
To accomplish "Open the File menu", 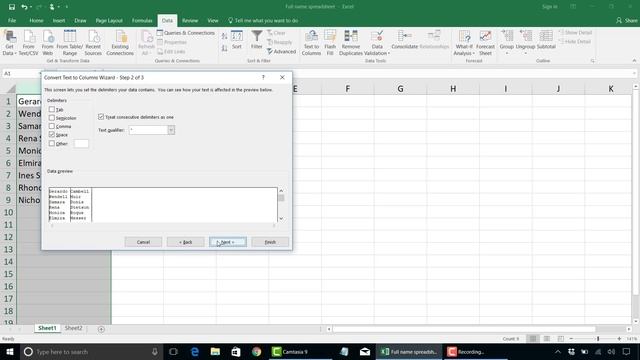I will [x=12, y=20].
